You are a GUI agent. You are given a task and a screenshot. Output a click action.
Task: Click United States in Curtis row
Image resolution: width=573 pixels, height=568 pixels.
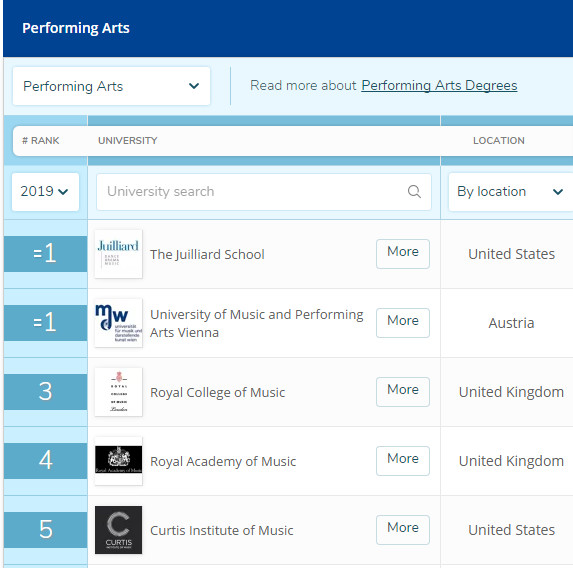pyautogui.click(x=511, y=530)
